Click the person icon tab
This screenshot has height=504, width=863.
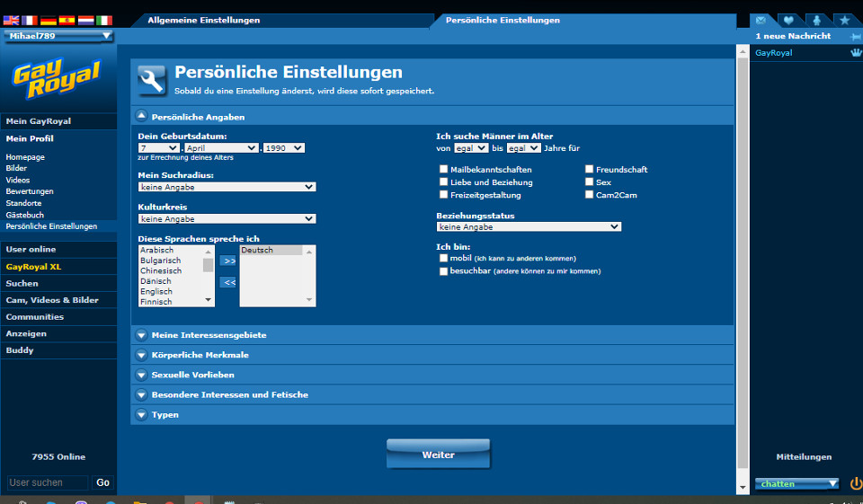pyautogui.click(x=816, y=20)
